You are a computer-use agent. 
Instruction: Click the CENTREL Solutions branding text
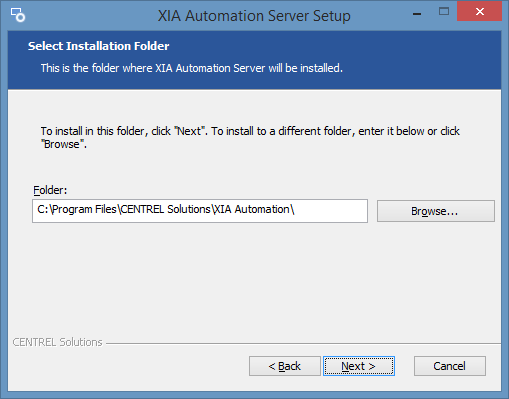point(57,342)
